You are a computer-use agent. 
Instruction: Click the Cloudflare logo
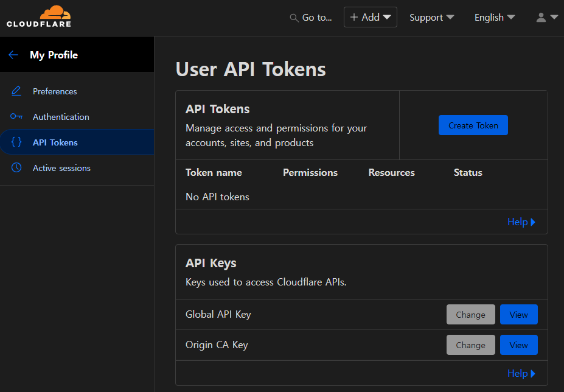[39, 16]
